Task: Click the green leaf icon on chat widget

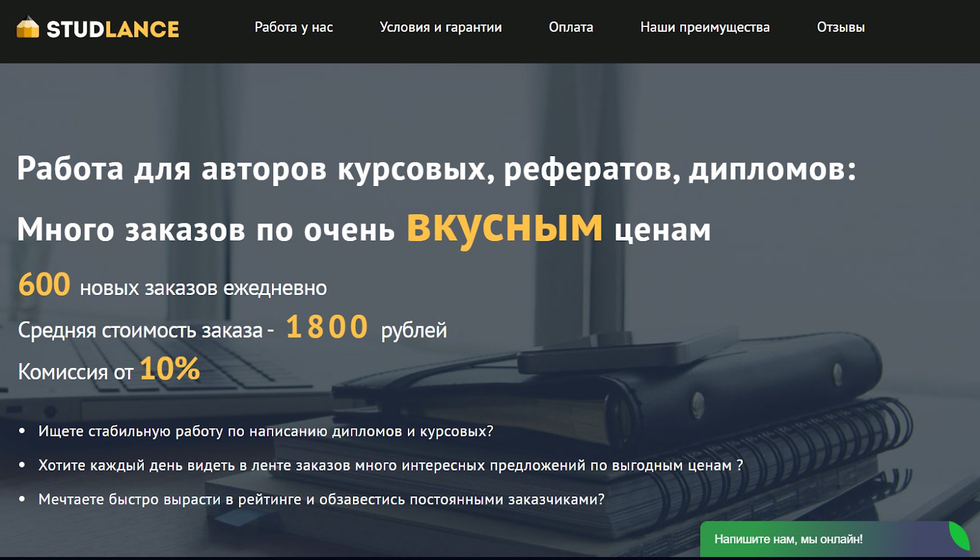Action: [x=959, y=535]
